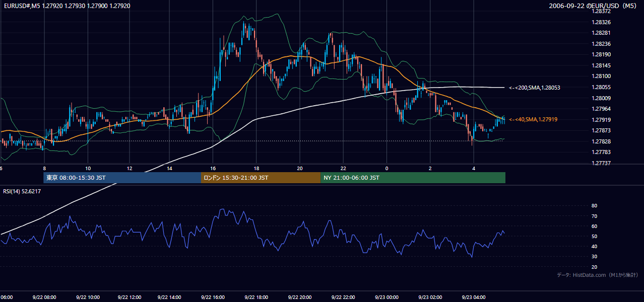
Task: Click price axis label 1.28281
Action: point(602,33)
